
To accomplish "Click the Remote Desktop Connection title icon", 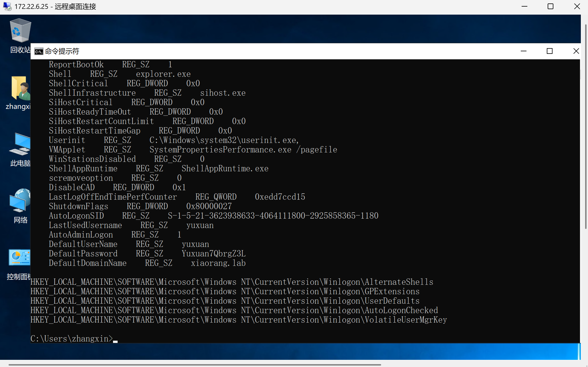I will [7, 6].
